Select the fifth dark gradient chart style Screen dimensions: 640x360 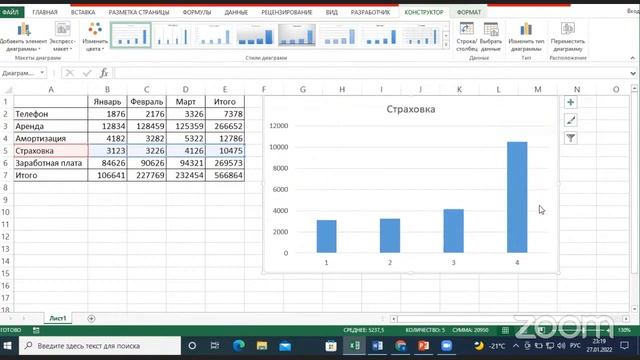coord(297,36)
